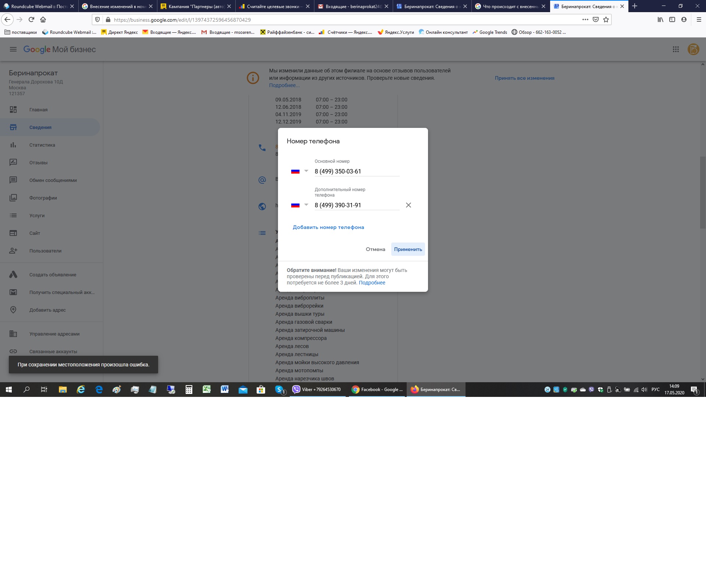Click the site identity padlock icon
Viewport: 706px width, 588px height.
click(108, 19)
